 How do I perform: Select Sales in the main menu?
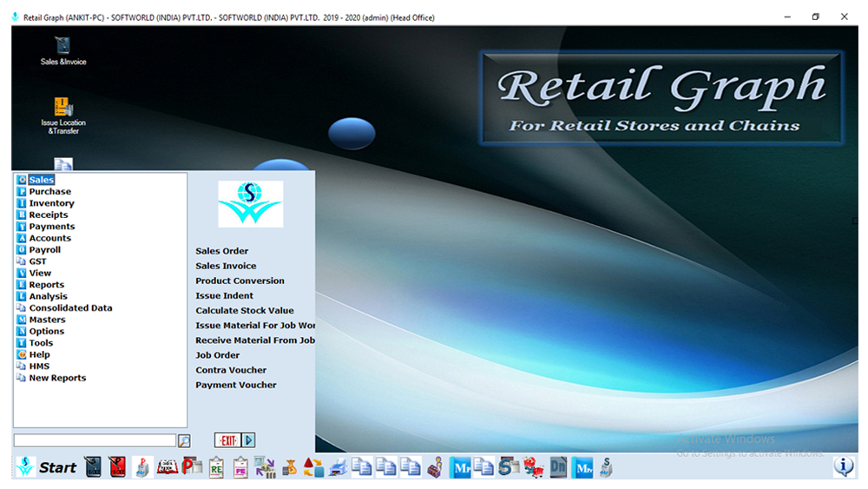(x=42, y=180)
